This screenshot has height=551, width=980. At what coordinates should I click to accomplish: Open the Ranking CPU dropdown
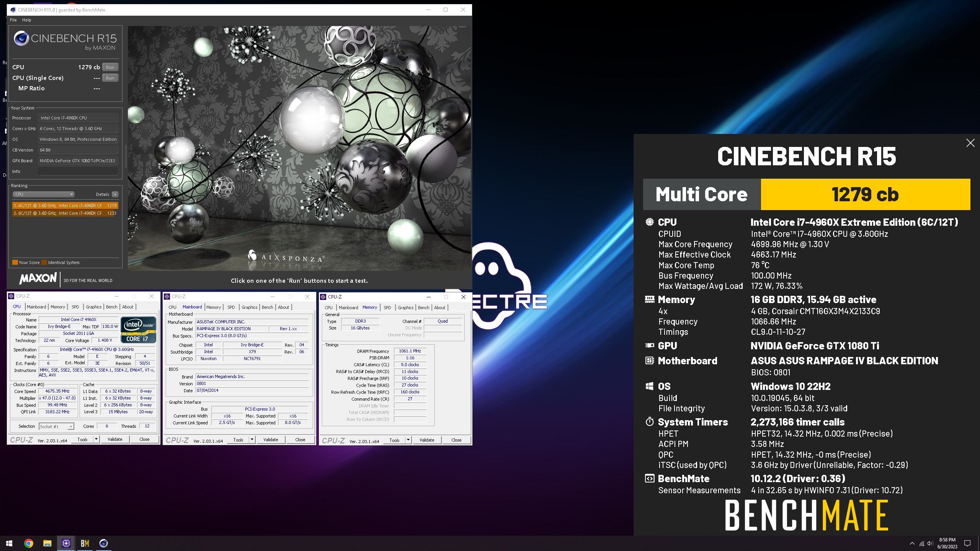point(43,194)
